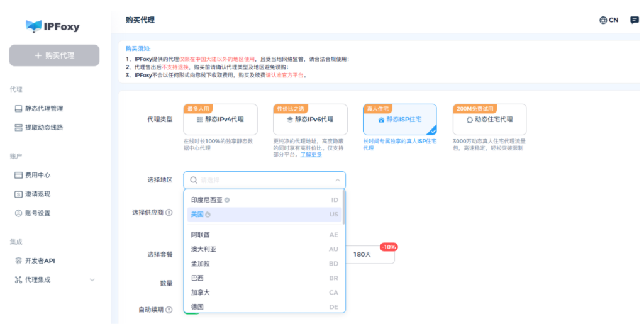Choose 澳大利亚 from region list
Screen dimensions: 644x331
(x=265, y=249)
